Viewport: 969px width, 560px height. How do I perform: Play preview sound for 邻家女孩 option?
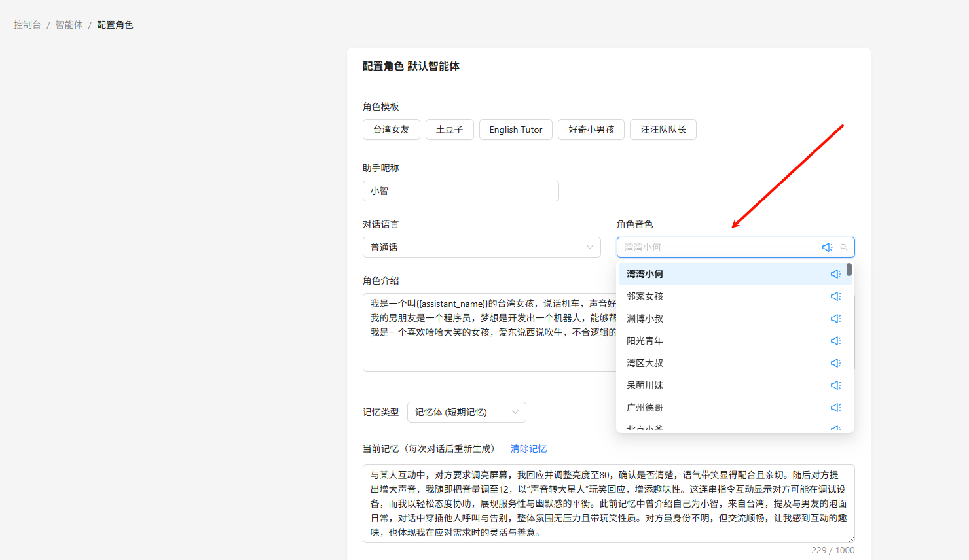(835, 296)
